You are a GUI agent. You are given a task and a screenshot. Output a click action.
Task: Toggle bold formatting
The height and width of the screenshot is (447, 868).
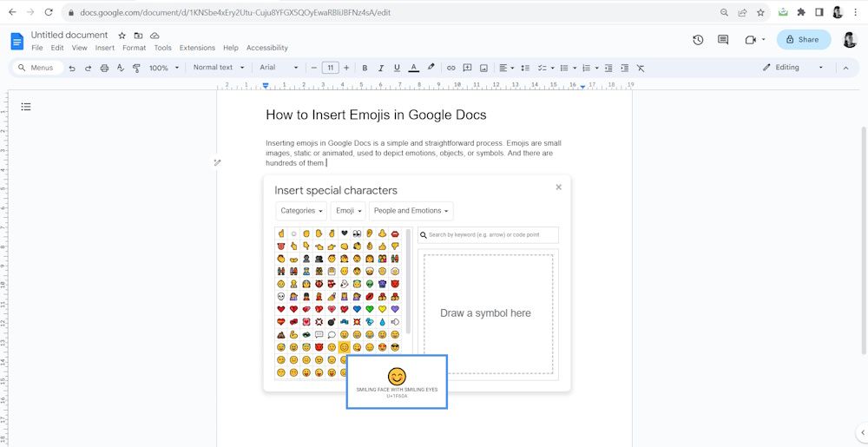click(x=365, y=68)
